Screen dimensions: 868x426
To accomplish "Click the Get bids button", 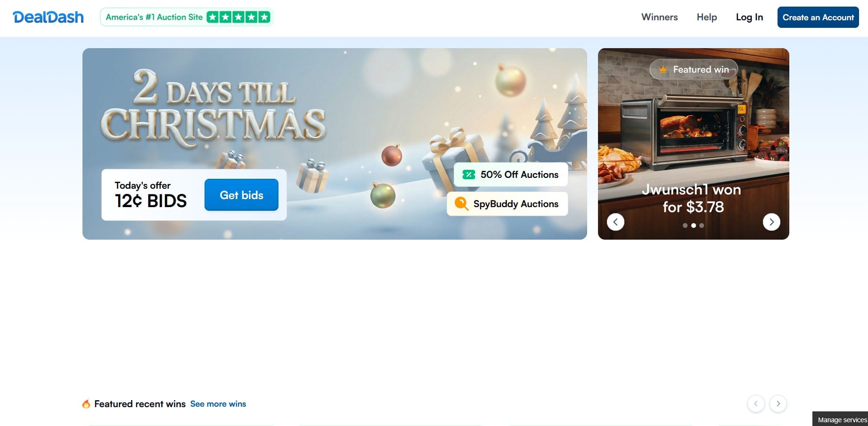I will tap(241, 195).
